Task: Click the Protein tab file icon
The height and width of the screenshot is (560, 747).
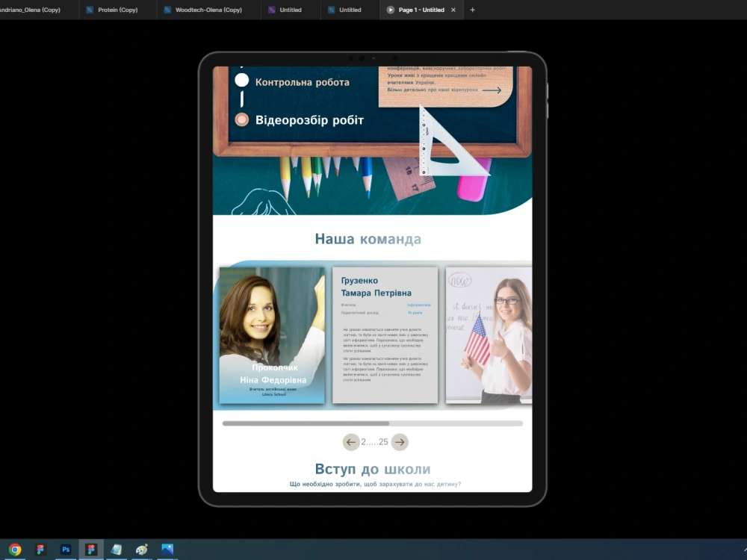Action: pyautogui.click(x=89, y=10)
